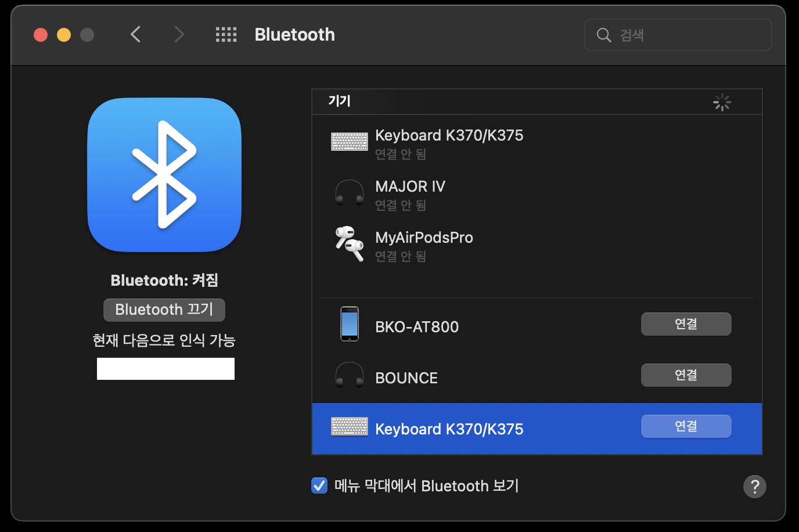Toggle 메뉴 막대에서 Bluetooth 보기 checkbox
Viewport: 799px width, 532px height.
click(319, 486)
